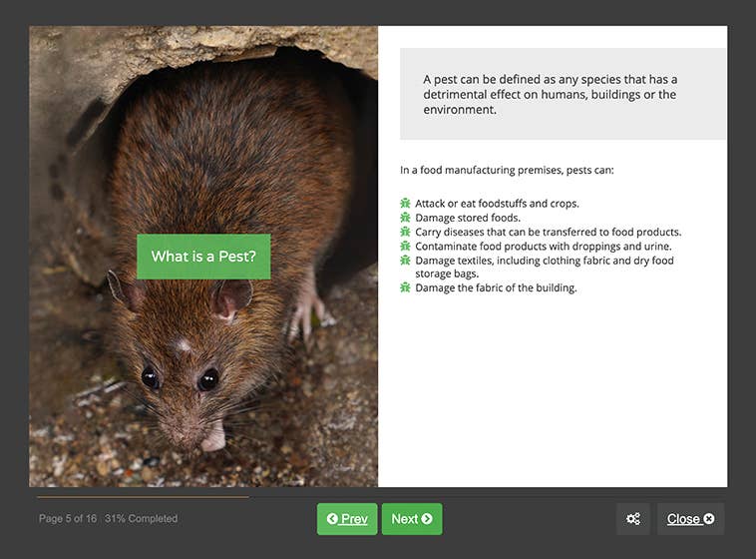The width and height of the screenshot is (756, 559).
Task: Click 'In a food manufacturing premises' heading text
Action: point(507,170)
